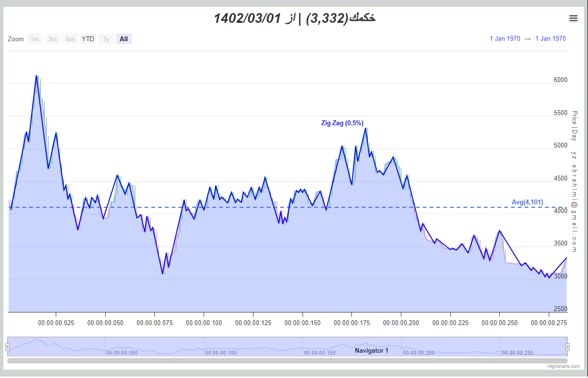Select the 6m zoom range button
This screenshot has width=588, height=378.
tap(70, 39)
